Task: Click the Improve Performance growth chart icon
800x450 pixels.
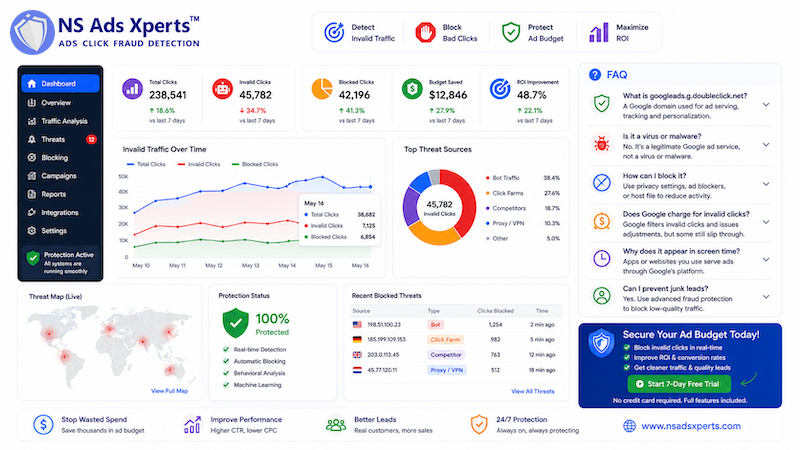Action: (x=192, y=424)
